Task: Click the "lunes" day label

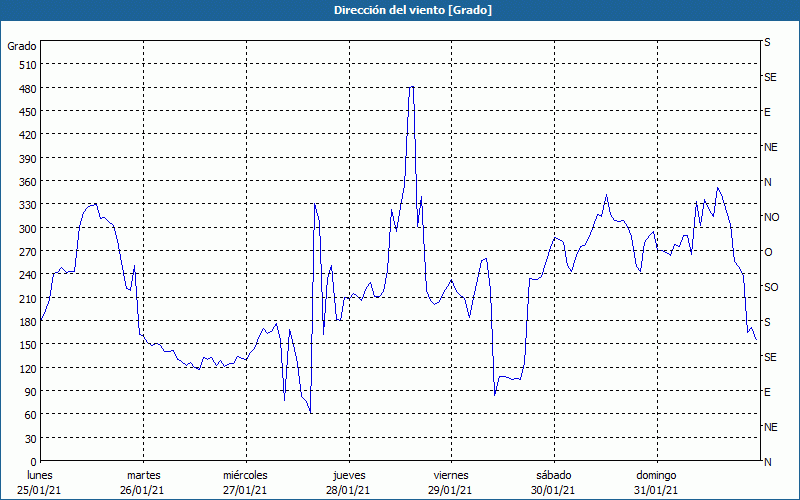Action: pos(40,475)
